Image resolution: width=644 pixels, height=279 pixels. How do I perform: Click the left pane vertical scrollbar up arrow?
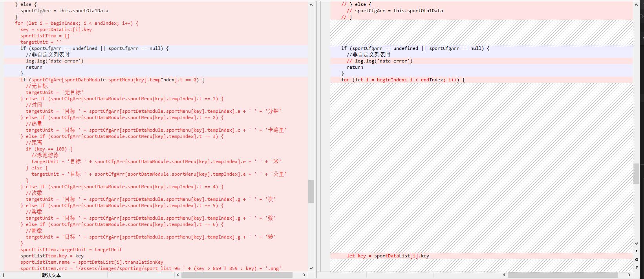click(x=311, y=5)
